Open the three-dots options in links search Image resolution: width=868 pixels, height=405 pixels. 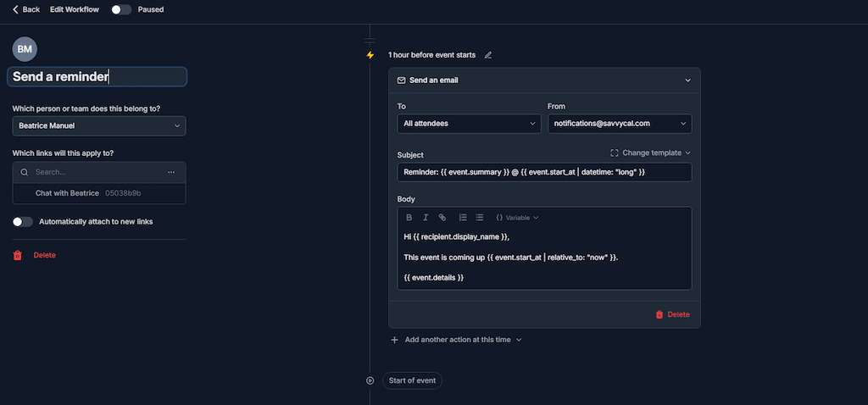click(x=171, y=172)
